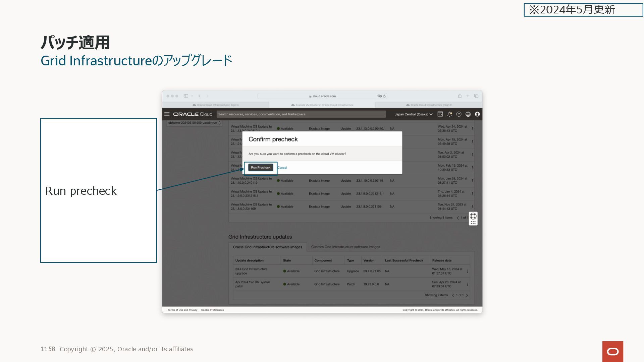
Task: Open the Cloud Shell developer tools icon
Action: click(x=440, y=114)
